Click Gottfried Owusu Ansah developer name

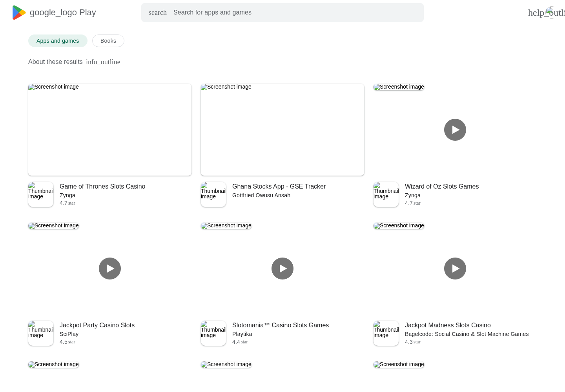(261, 195)
